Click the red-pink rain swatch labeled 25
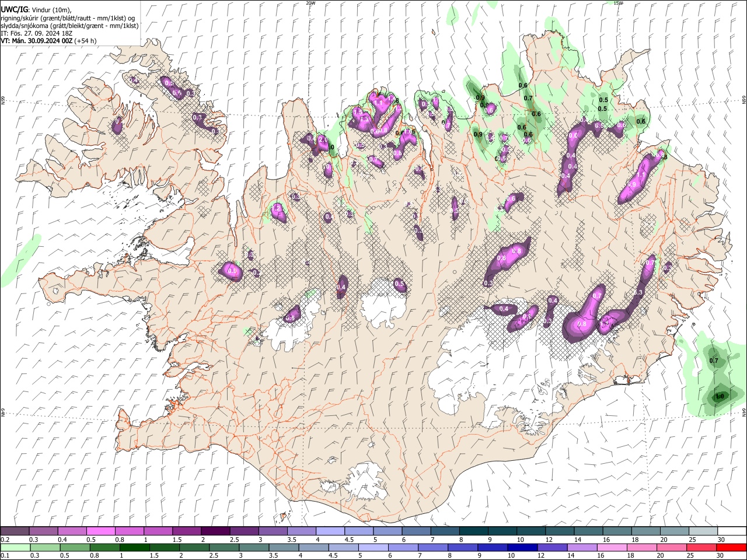 [701, 548]
